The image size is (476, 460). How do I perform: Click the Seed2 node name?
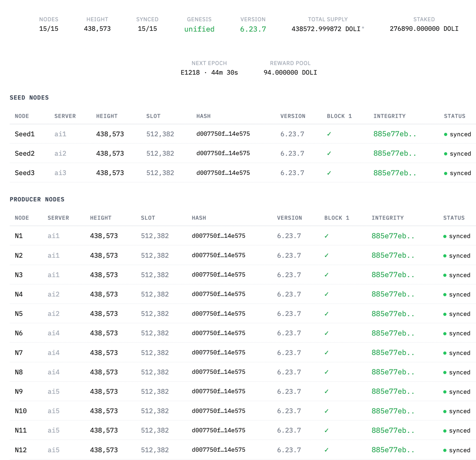point(25,153)
